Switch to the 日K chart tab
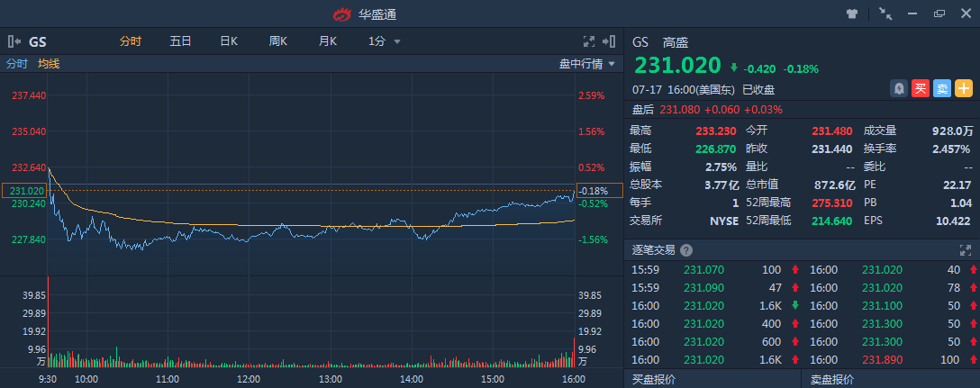 [x=229, y=41]
